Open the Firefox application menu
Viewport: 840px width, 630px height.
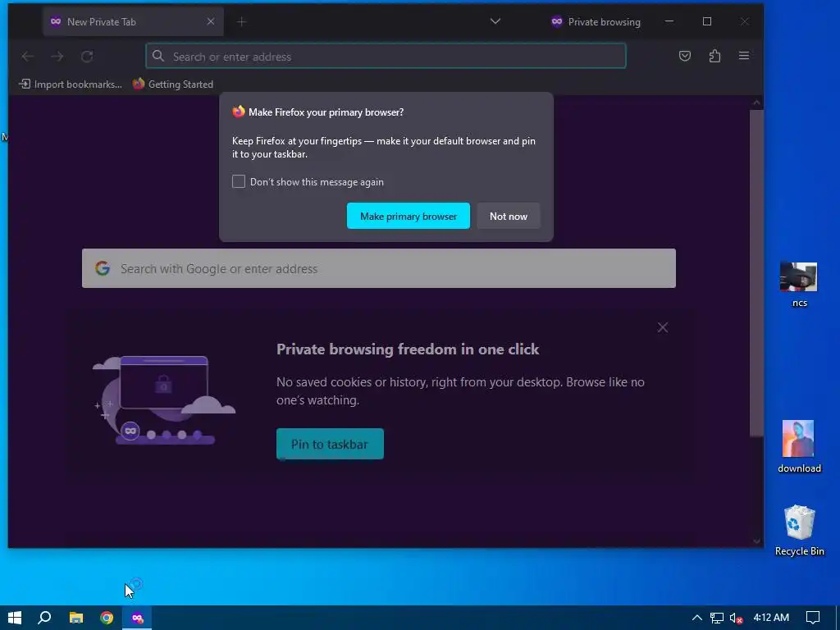click(x=743, y=56)
